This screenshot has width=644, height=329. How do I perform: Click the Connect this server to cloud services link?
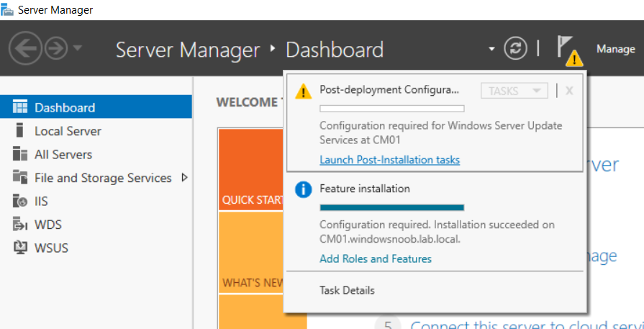click(527, 325)
